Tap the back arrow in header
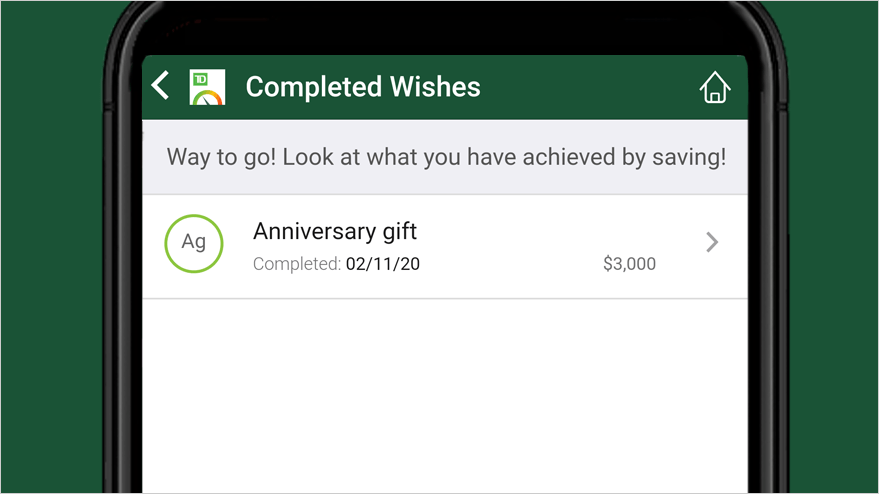The image size is (879, 494). coord(160,86)
